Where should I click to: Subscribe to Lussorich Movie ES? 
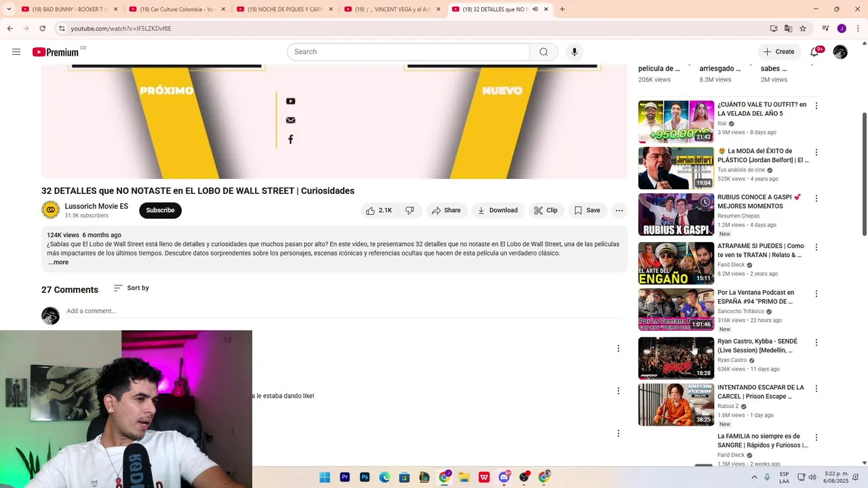160,210
